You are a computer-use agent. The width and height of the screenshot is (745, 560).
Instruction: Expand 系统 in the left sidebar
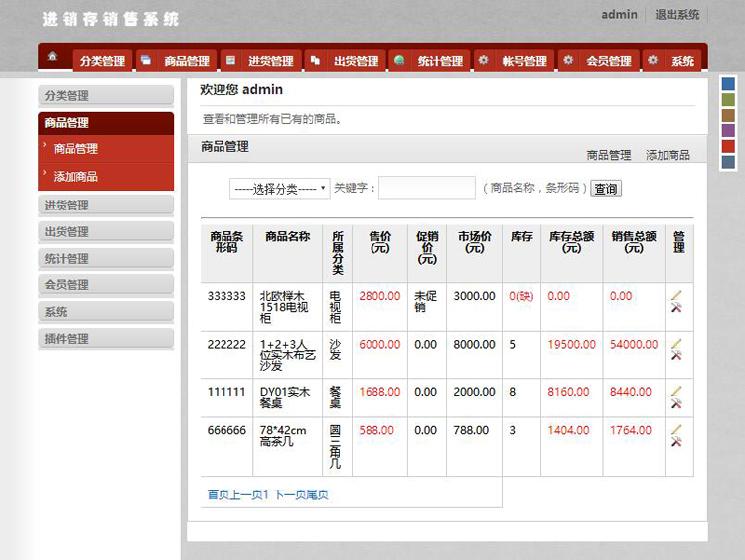point(105,312)
